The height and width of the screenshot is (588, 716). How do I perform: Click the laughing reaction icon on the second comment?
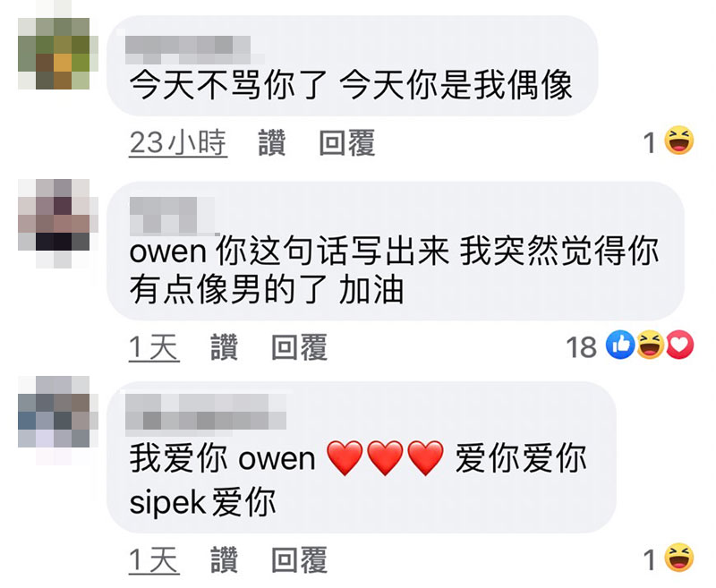[x=650, y=345]
